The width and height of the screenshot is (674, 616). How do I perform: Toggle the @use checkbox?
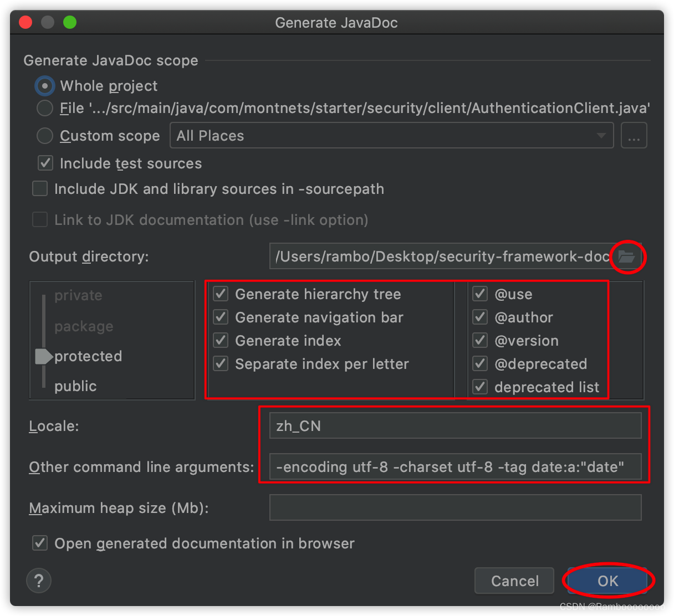(480, 294)
